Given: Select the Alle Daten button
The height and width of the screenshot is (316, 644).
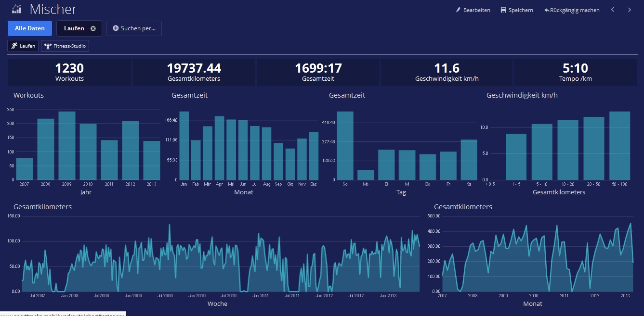Looking at the screenshot, I should coord(30,28).
